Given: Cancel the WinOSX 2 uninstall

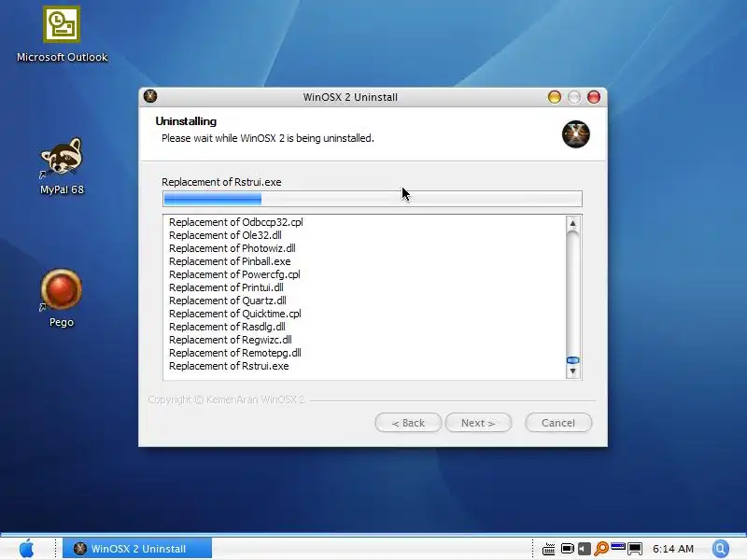Looking at the screenshot, I should [x=558, y=423].
